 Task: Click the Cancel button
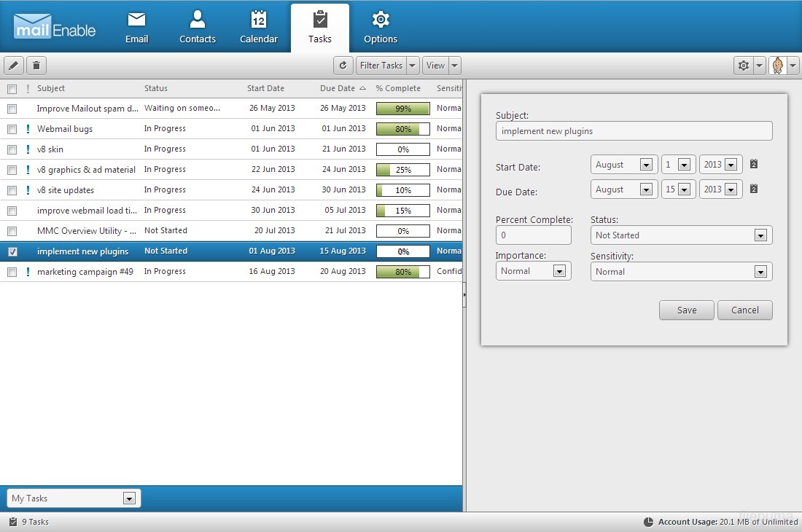point(744,310)
